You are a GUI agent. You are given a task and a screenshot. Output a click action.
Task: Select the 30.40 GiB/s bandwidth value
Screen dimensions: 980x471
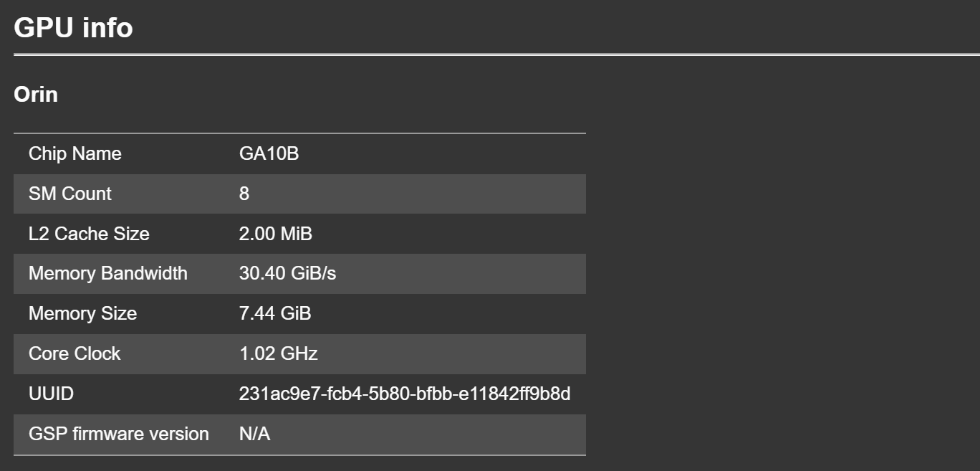(287, 273)
